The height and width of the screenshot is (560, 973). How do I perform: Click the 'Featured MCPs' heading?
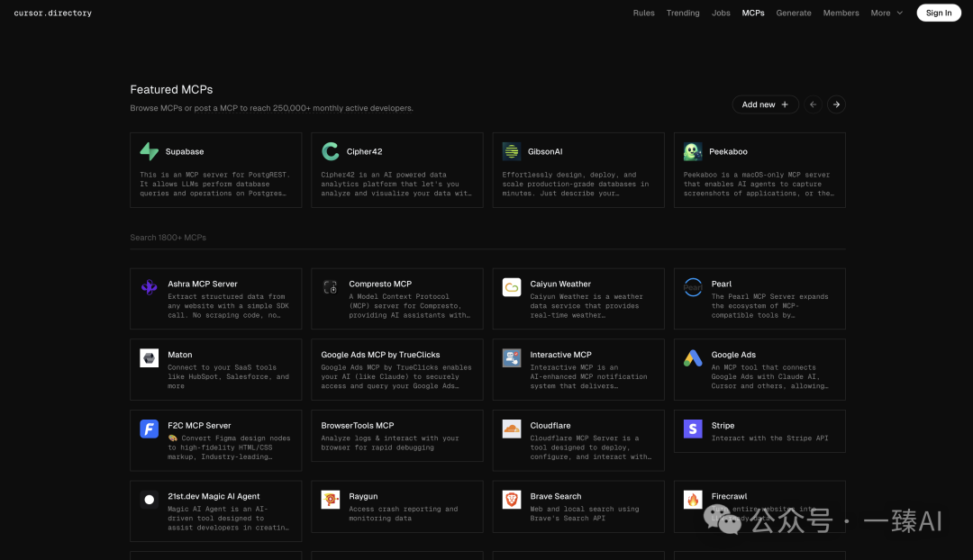click(x=171, y=89)
